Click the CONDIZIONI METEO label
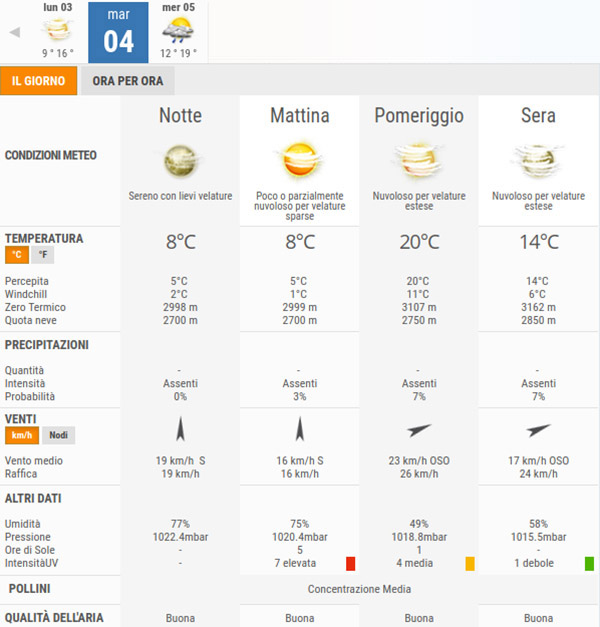600x627 pixels. [x=51, y=155]
